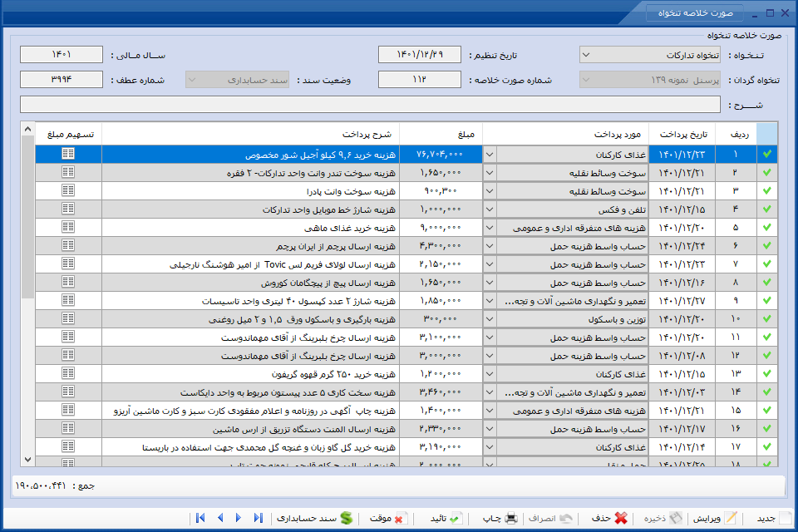Open amount-split grid icon for row ۱۶

[x=68, y=429]
